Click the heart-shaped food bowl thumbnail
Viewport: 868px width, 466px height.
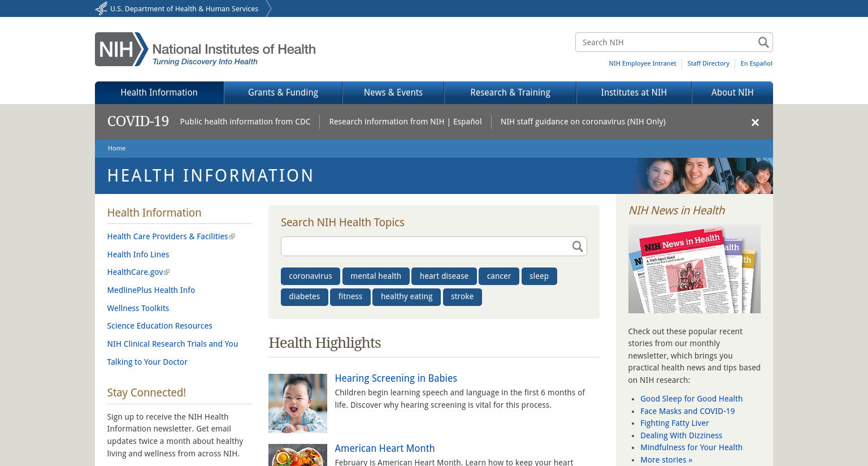pos(298,455)
